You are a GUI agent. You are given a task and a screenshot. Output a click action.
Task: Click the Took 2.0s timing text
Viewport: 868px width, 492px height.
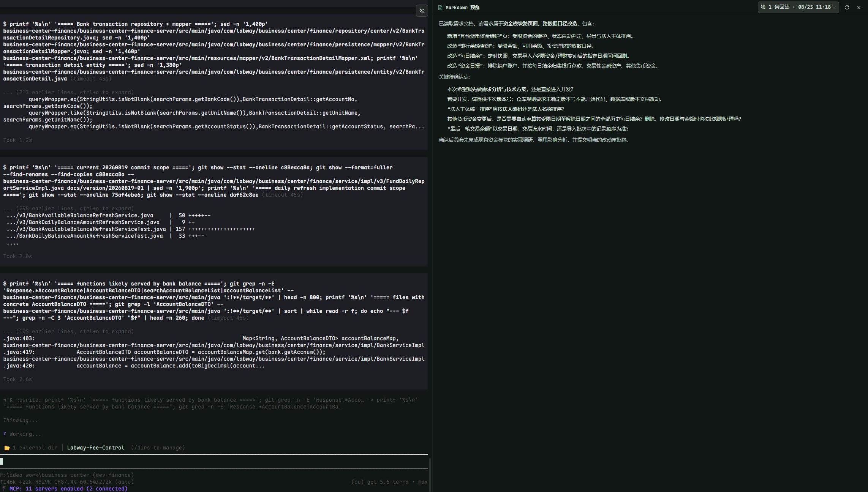click(17, 256)
